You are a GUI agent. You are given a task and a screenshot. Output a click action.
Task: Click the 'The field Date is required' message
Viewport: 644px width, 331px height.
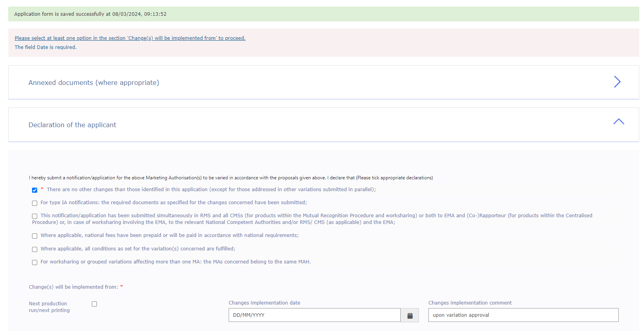45,47
